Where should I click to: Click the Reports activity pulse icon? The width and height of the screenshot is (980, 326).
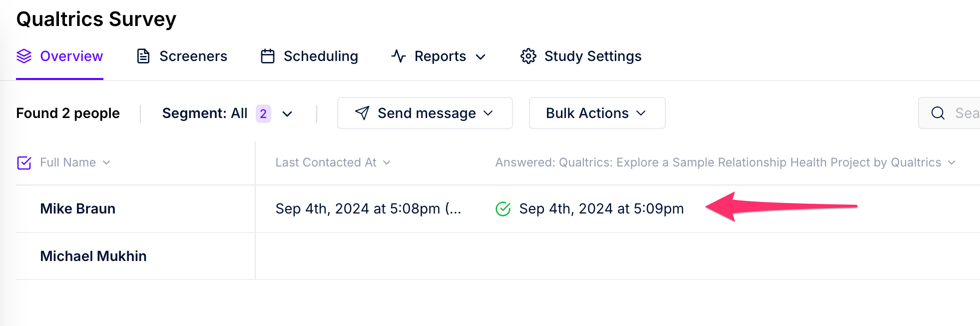click(399, 56)
